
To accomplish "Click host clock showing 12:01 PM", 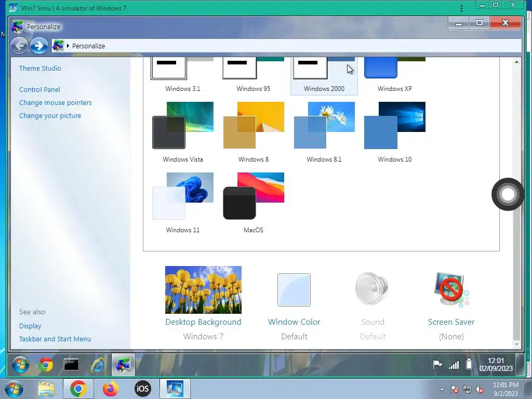I will 506,389.
